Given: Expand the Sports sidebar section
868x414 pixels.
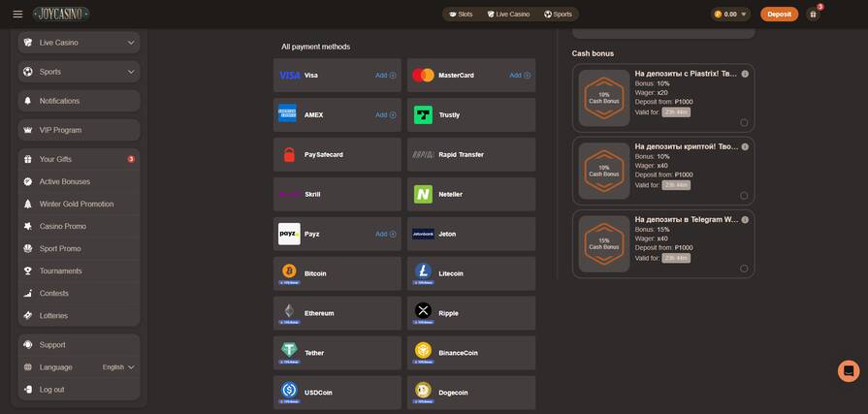Looking at the screenshot, I should [x=131, y=72].
